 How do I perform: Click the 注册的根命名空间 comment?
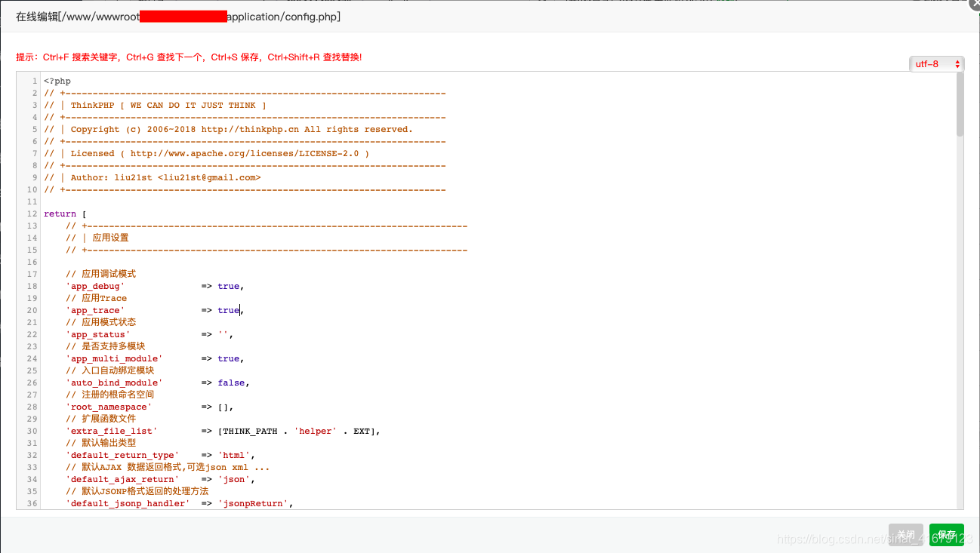tap(110, 395)
